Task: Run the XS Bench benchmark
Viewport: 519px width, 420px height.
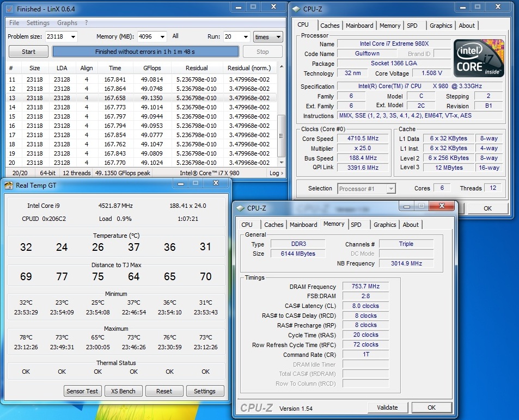Action: pos(123,391)
